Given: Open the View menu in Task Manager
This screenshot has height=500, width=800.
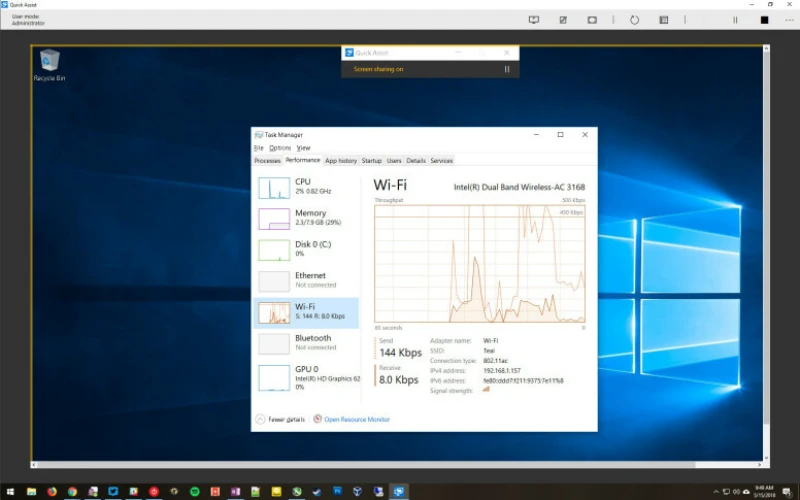Looking at the screenshot, I should [x=304, y=148].
